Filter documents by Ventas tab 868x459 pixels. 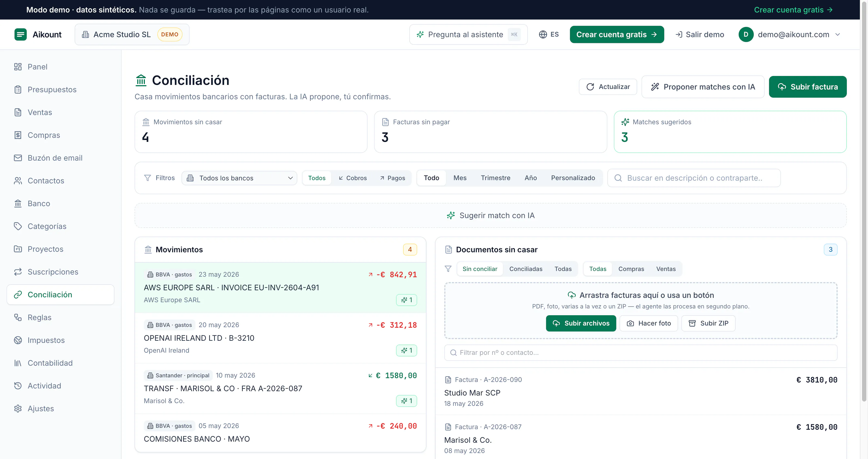[x=666, y=269]
